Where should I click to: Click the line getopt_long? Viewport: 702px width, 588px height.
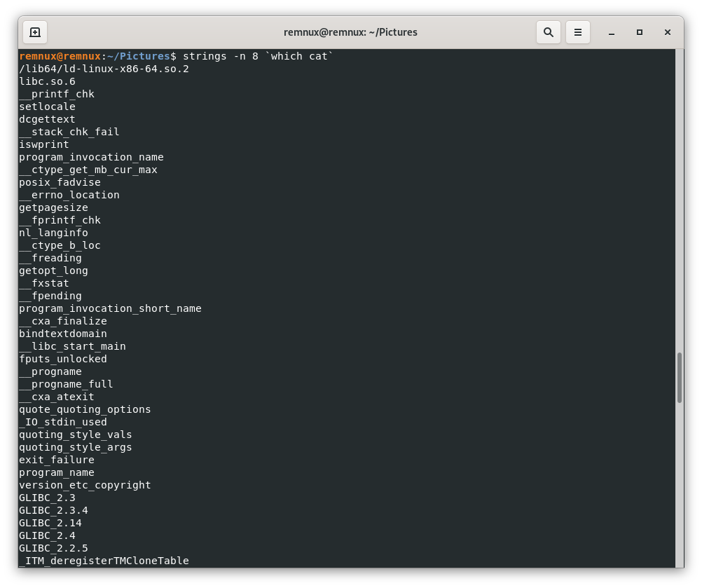[53, 271]
